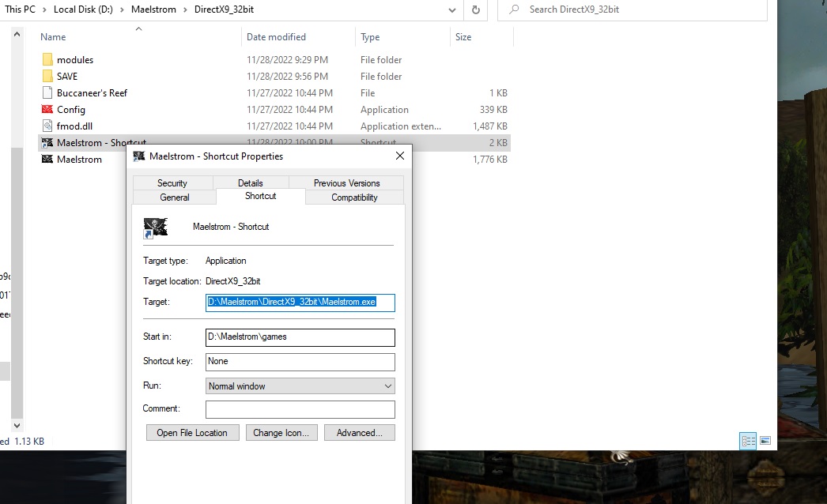Click the 1,776 KB size value
827x504 pixels.
pyautogui.click(x=490, y=159)
